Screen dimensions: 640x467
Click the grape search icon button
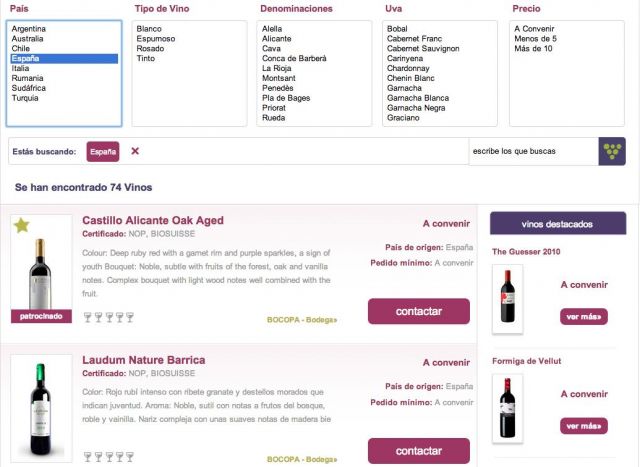[612, 151]
